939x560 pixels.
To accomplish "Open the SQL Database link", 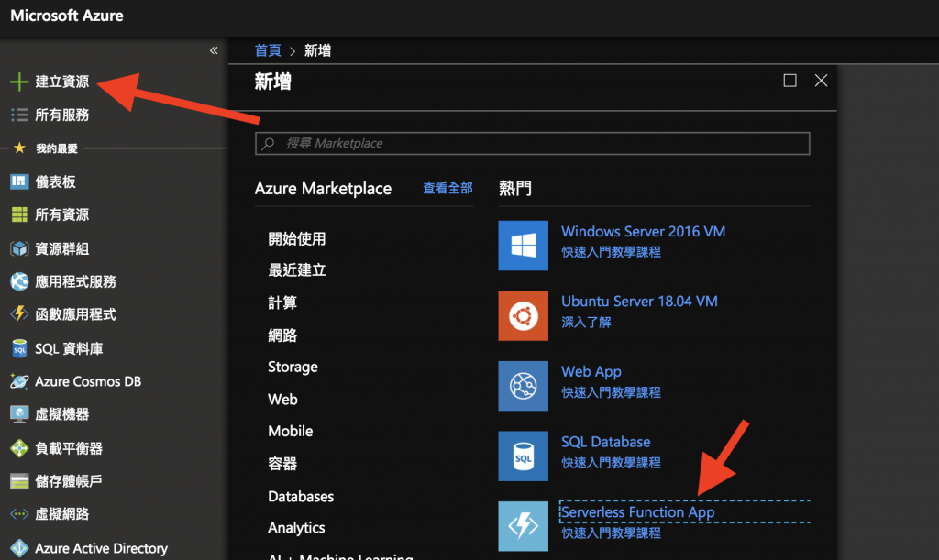I will coord(605,442).
